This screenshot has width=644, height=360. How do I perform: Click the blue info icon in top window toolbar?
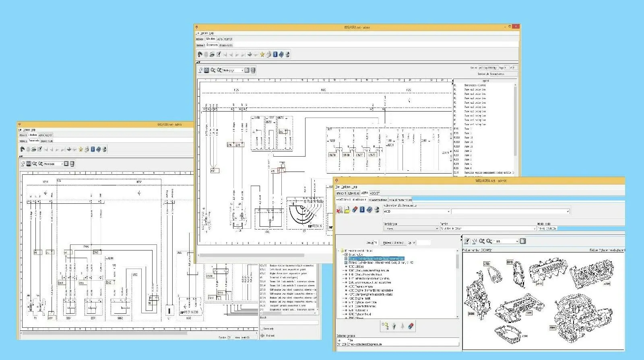[x=275, y=54]
